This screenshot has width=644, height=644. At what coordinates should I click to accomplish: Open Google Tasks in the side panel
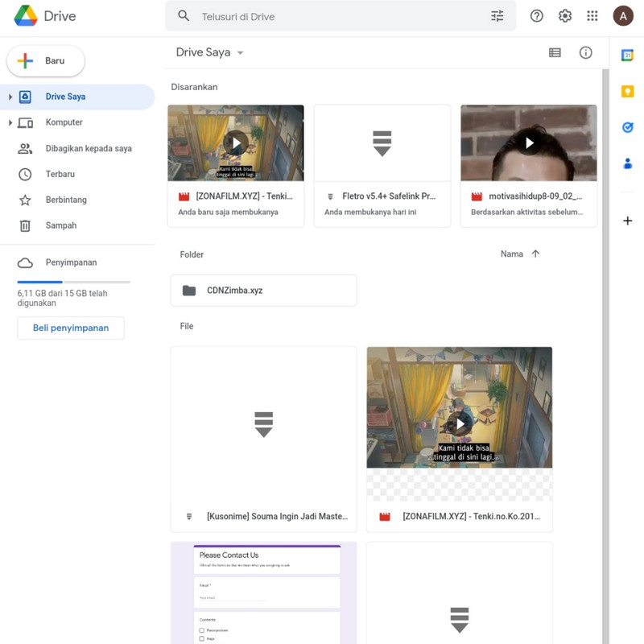(x=627, y=127)
